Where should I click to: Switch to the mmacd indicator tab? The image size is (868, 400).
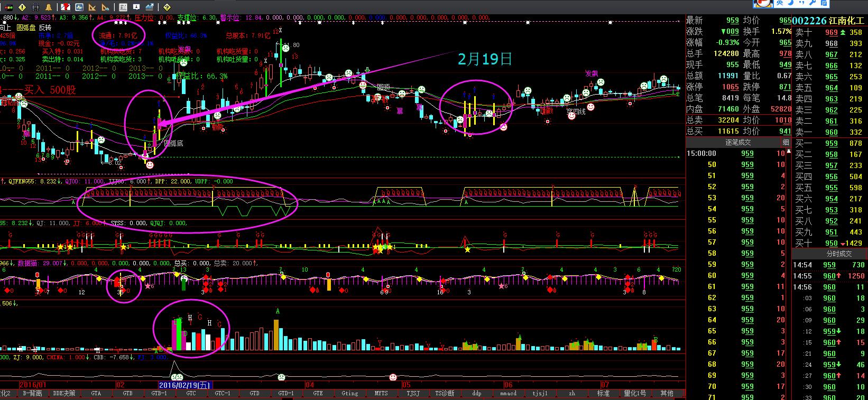pyautogui.click(x=508, y=393)
